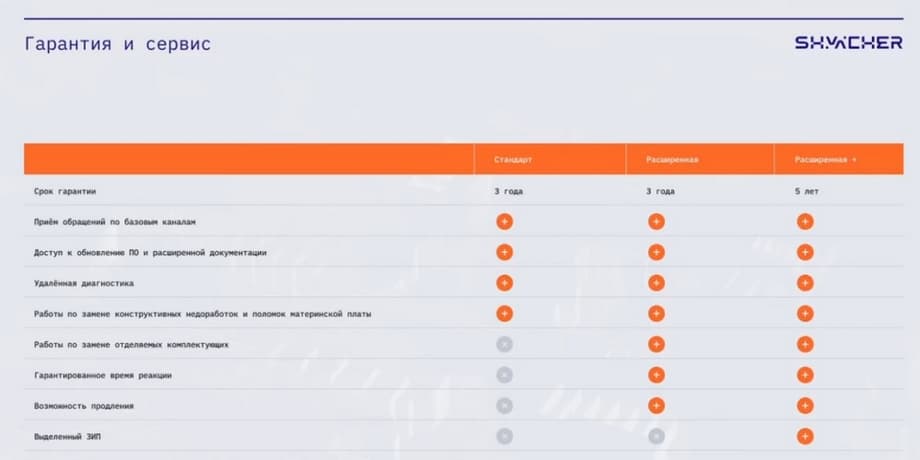Click Standard plus icon for software updates access

coord(505,252)
